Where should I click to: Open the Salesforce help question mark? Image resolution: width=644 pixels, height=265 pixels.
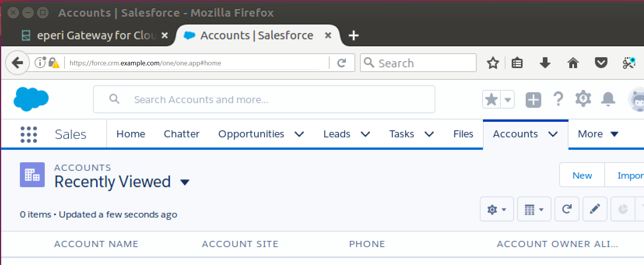(558, 99)
